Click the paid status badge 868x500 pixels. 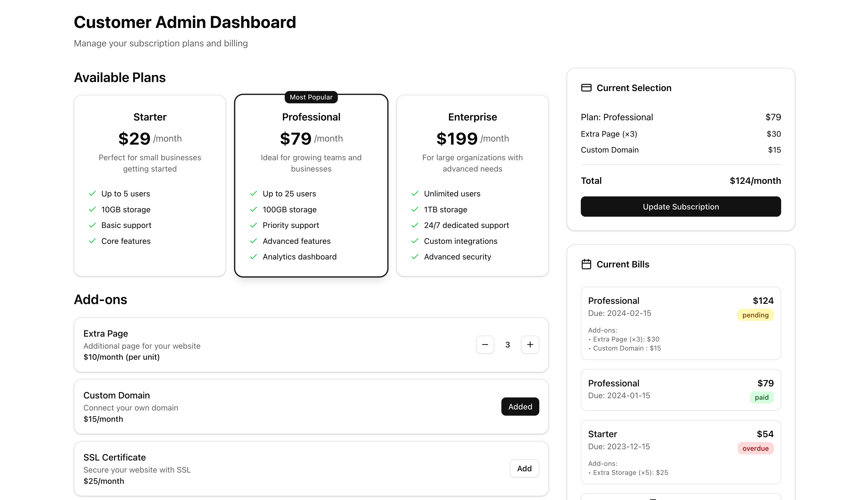point(761,397)
